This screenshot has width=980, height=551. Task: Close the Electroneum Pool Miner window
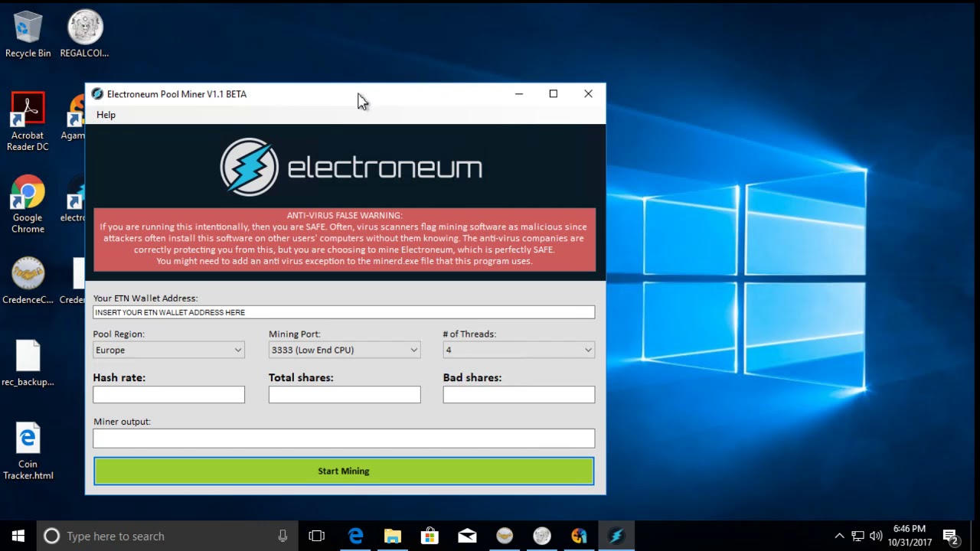(x=588, y=94)
